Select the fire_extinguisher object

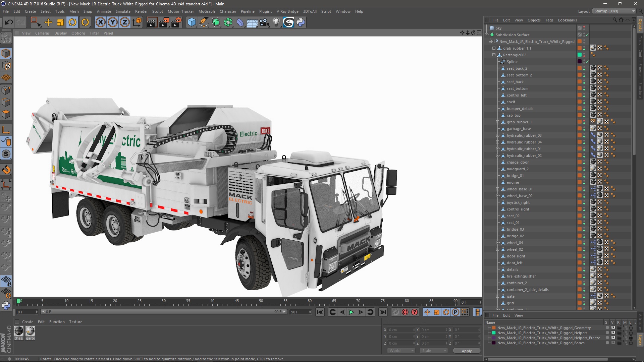click(521, 276)
